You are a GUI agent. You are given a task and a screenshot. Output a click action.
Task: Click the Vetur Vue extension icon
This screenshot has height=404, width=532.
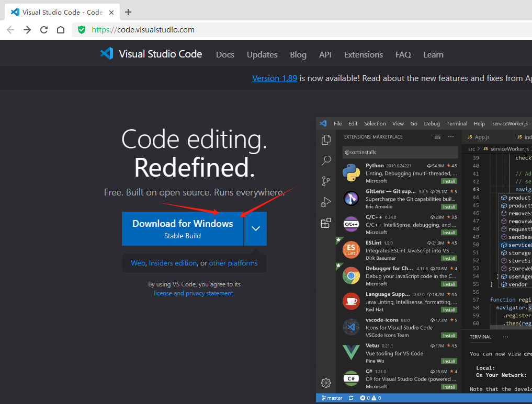351,352
